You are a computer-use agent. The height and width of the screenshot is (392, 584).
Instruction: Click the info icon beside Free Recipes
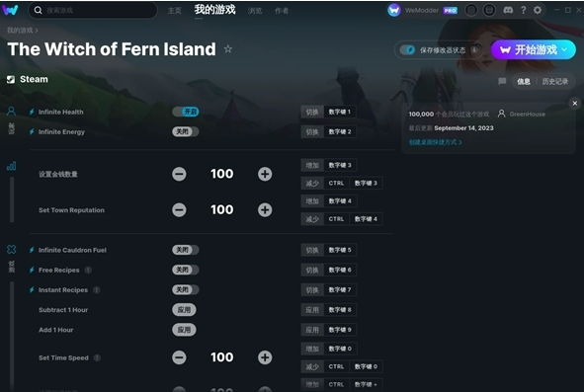pyautogui.click(x=88, y=270)
